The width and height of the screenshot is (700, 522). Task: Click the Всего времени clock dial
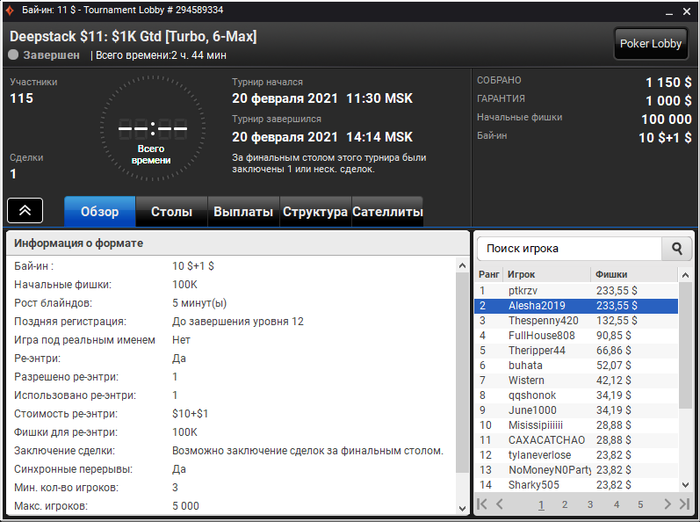pyautogui.click(x=153, y=129)
